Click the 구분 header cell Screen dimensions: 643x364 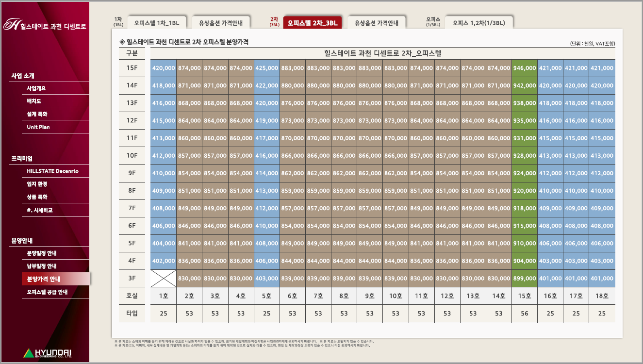(132, 53)
